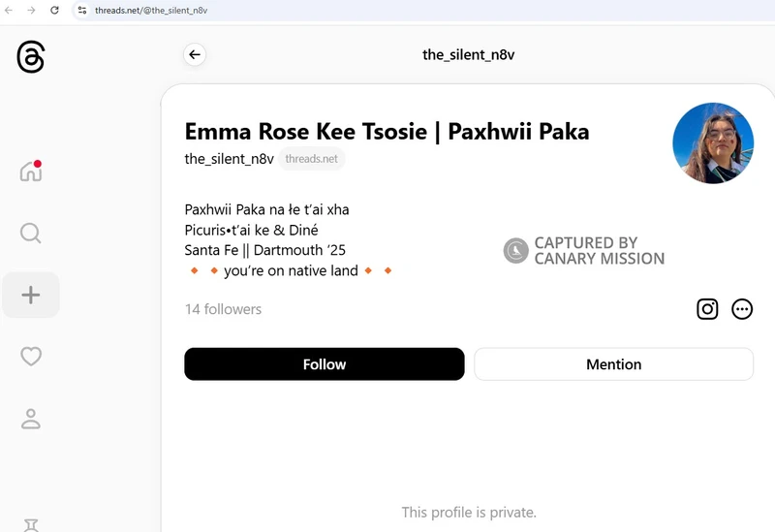
Task: Click the Threads logo icon
Action: (x=31, y=57)
